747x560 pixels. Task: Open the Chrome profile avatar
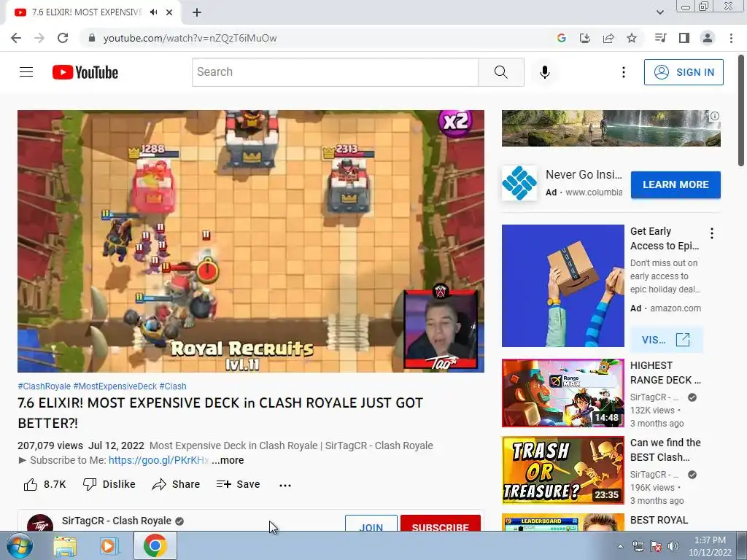[707, 38]
